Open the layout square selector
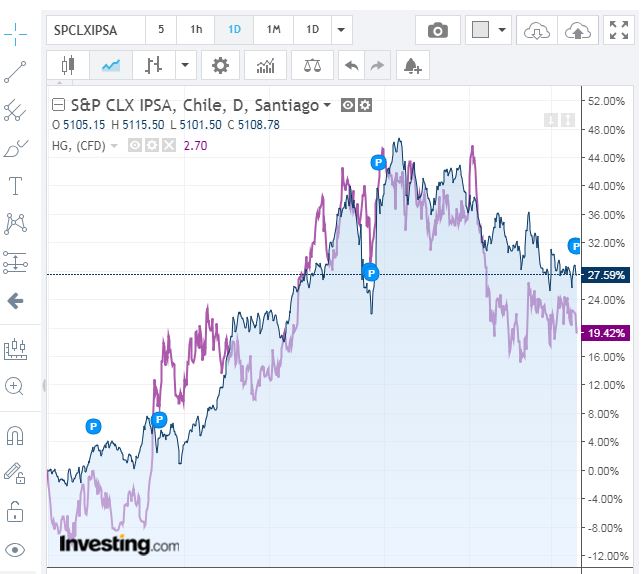 click(480, 30)
